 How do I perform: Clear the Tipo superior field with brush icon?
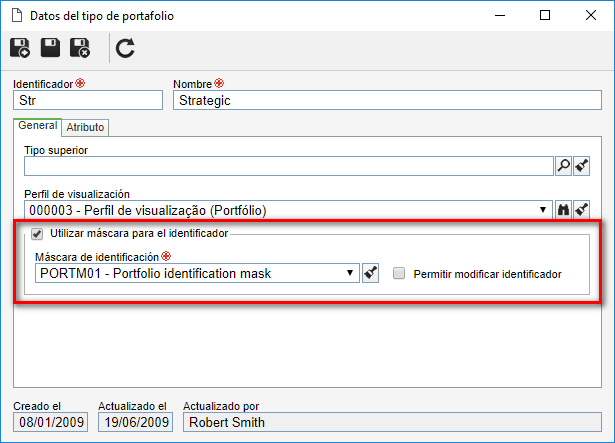(x=582, y=166)
